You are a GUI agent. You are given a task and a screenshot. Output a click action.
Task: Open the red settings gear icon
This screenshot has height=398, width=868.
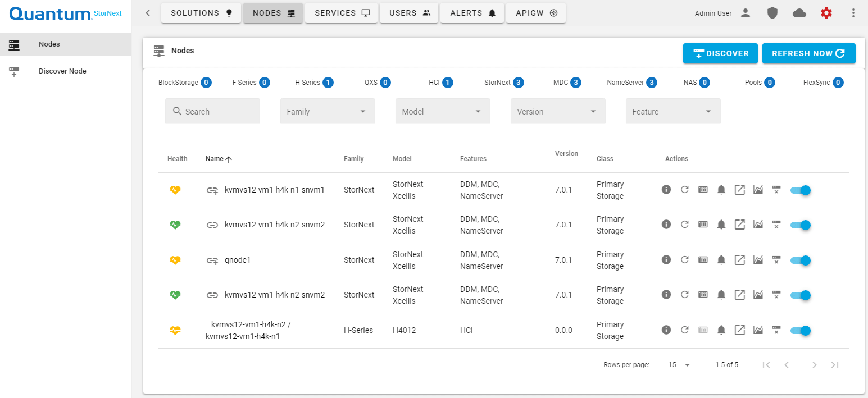[x=826, y=13]
